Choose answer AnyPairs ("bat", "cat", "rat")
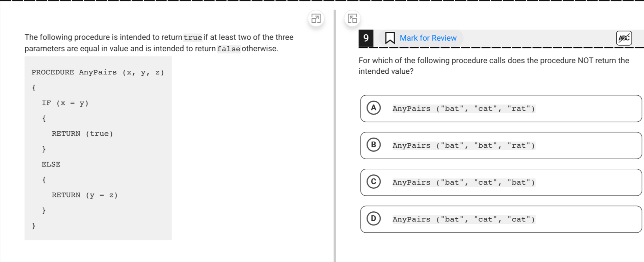Viewport: 644px width, 262px height. [501, 109]
